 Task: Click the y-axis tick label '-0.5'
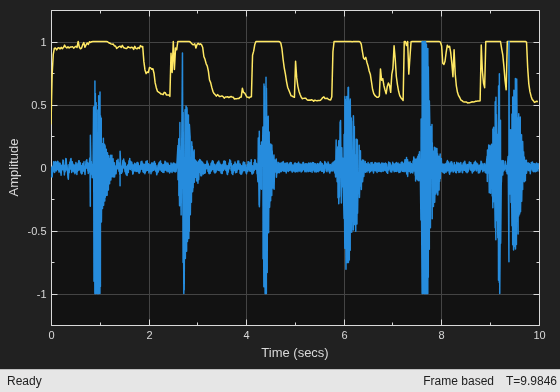[x=37, y=231]
